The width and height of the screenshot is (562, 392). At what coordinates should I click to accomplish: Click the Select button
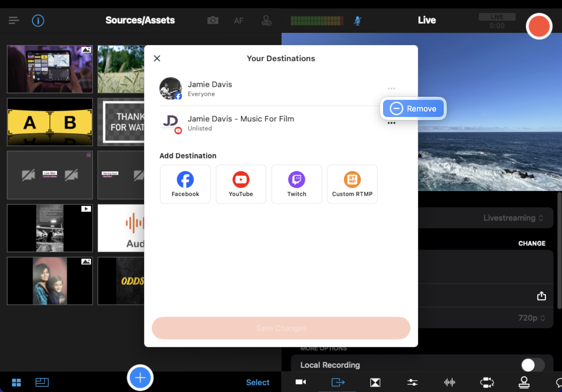pyautogui.click(x=258, y=382)
